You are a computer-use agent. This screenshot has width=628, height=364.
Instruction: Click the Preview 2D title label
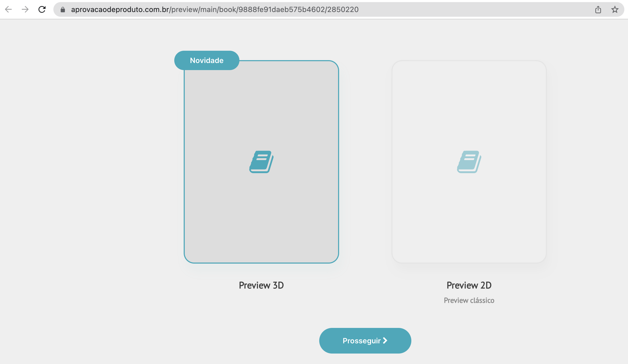click(x=469, y=285)
